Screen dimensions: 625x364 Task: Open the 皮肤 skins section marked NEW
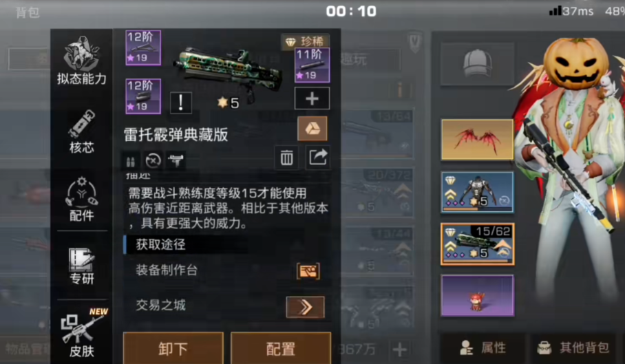[x=82, y=333]
